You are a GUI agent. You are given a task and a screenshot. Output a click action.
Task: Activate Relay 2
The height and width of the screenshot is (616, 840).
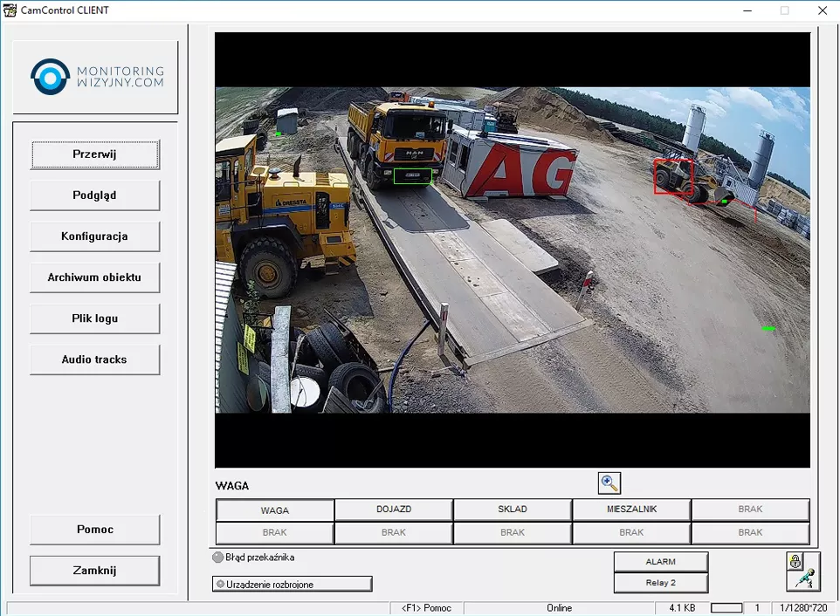coord(660,582)
